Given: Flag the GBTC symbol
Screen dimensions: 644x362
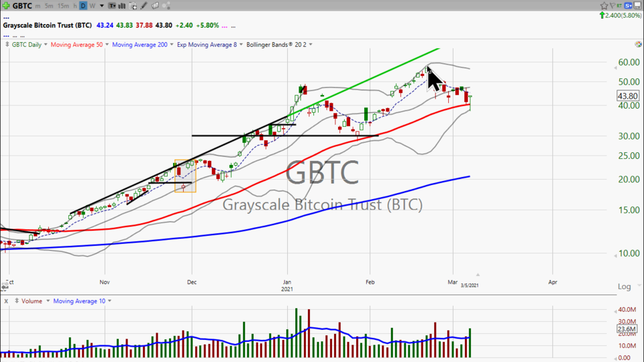Looking at the screenshot, I should [612, 5].
